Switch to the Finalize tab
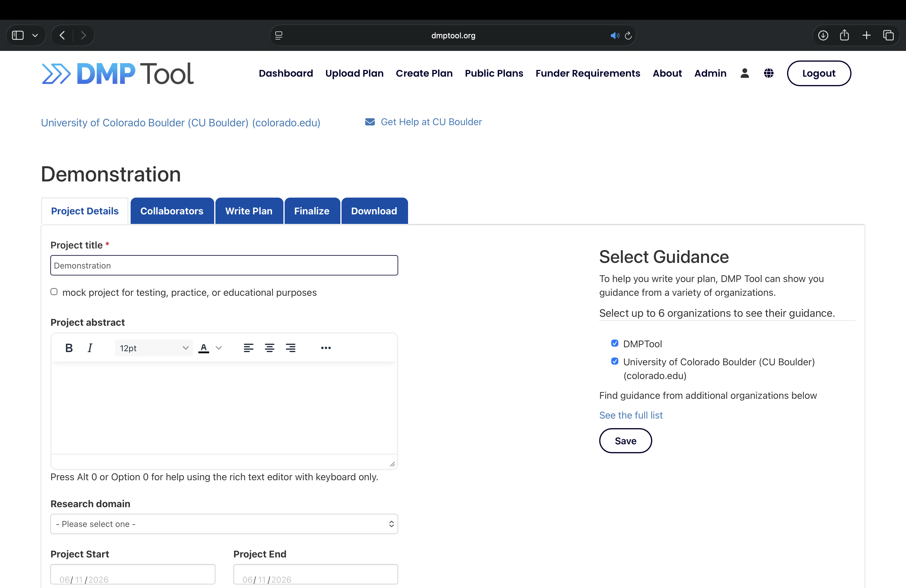The image size is (906, 588). (312, 211)
